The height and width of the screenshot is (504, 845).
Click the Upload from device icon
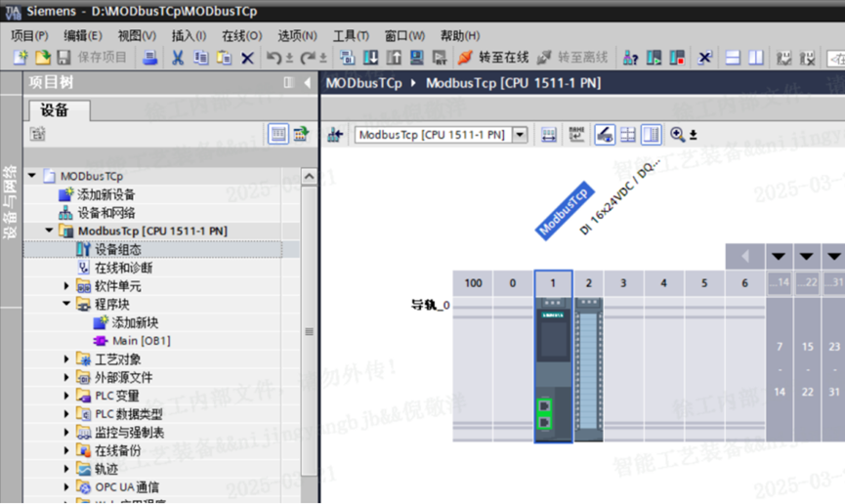(x=394, y=57)
